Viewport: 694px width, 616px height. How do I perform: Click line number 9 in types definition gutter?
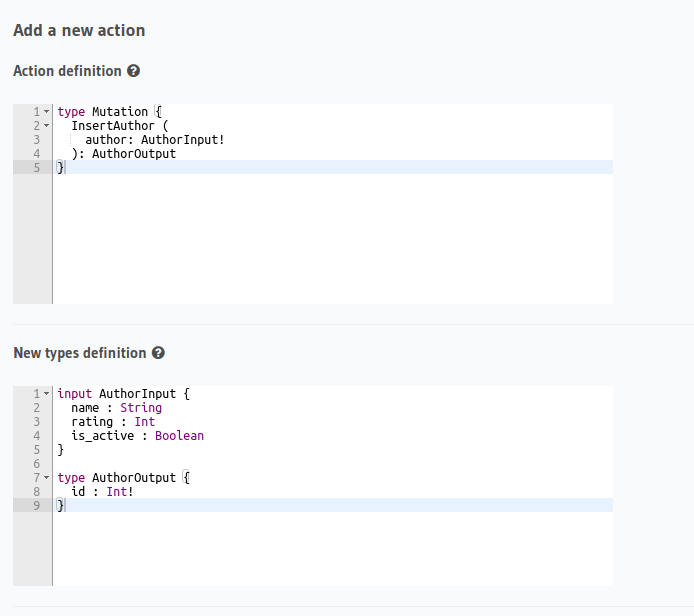coord(36,506)
